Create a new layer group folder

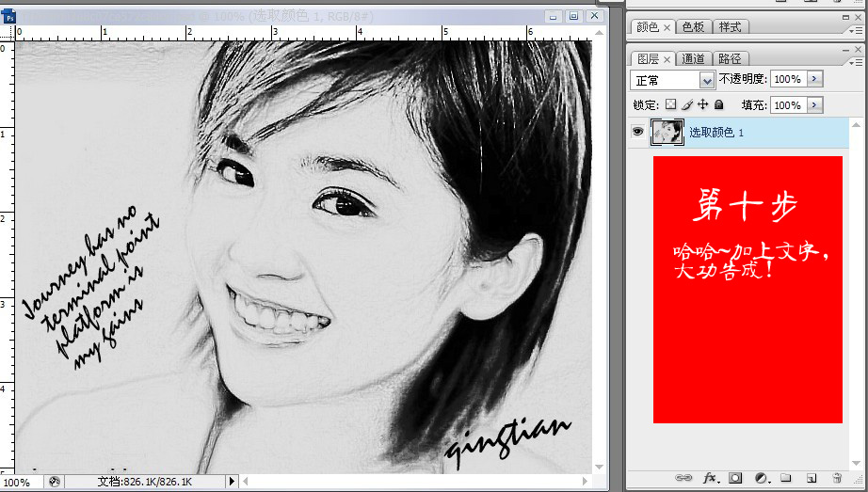pos(786,479)
